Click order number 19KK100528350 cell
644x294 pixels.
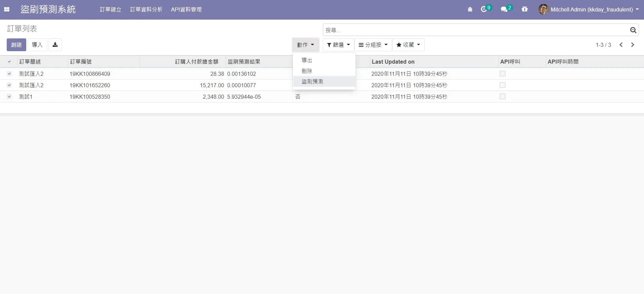[90, 97]
